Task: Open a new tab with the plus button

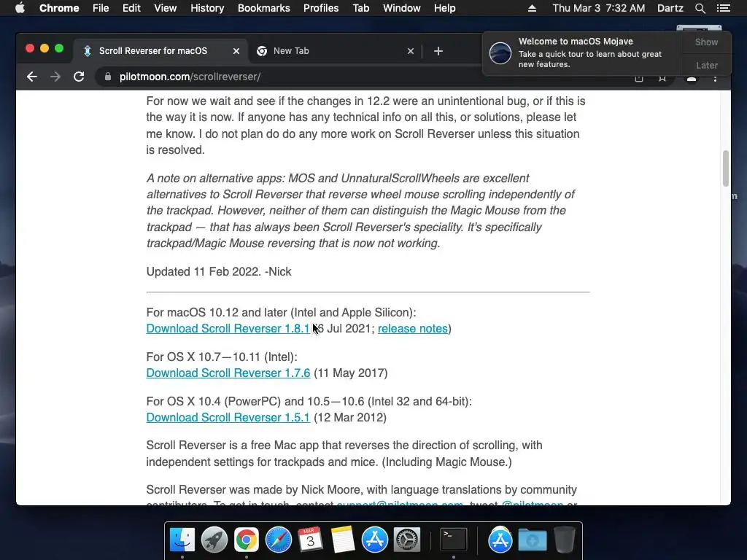Action: [x=438, y=51]
